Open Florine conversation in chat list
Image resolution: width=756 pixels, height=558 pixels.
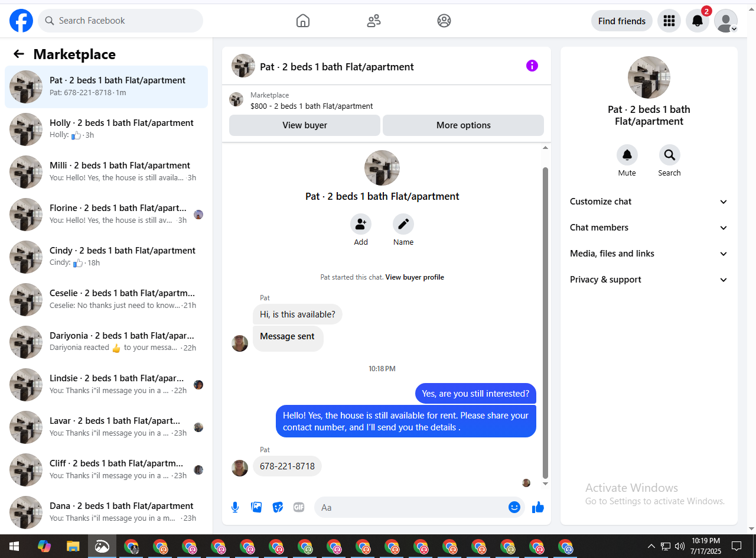coord(106,215)
